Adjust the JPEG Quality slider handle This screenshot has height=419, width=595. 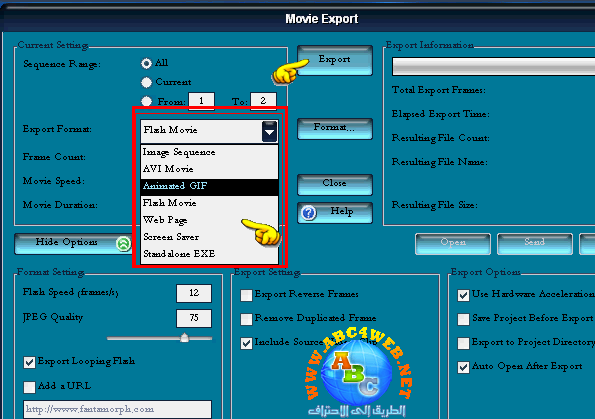(x=184, y=337)
